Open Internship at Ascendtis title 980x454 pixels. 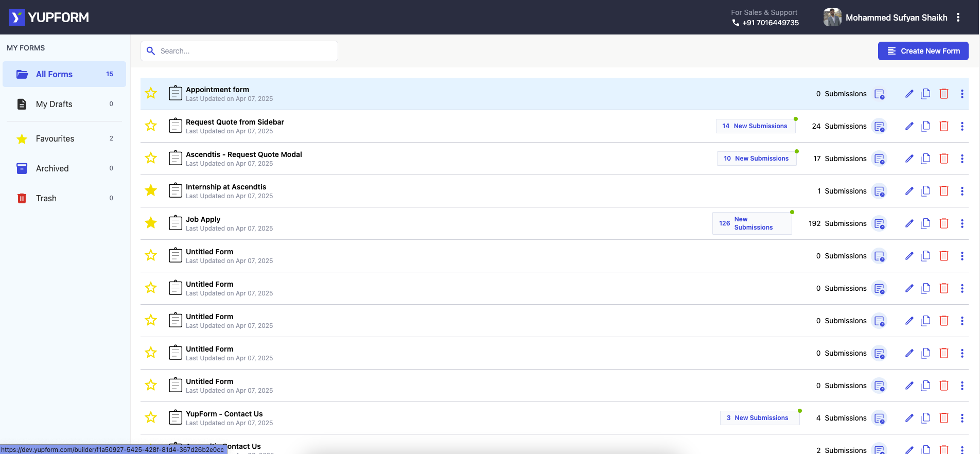coord(226,187)
